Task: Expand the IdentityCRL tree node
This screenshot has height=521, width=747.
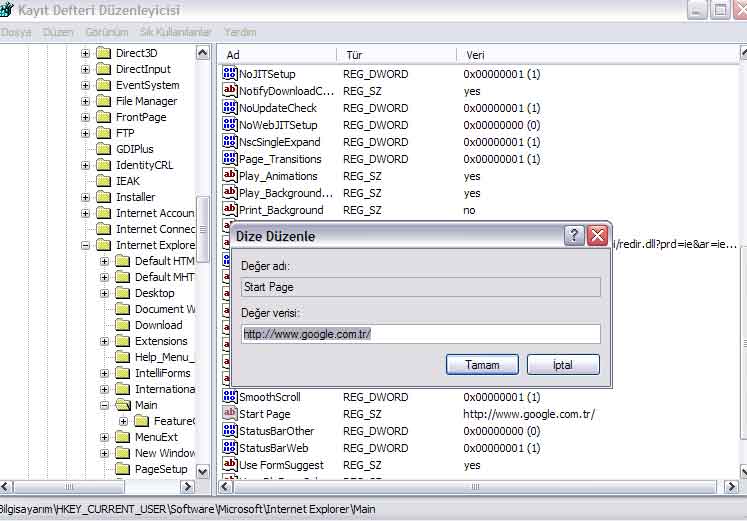Action: coord(85,165)
